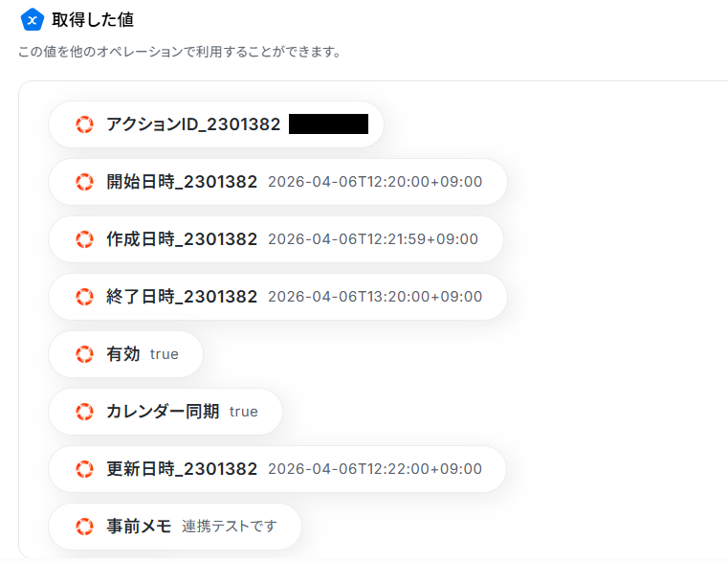The image size is (728, 561).
Task: Click the 開始日時 value 2026-04-06T12:20:00+09:00
Action: pos(375,182)
